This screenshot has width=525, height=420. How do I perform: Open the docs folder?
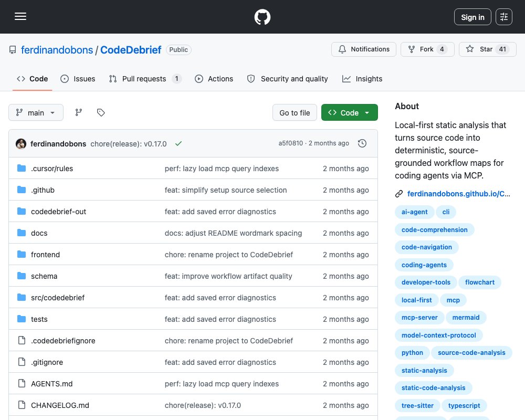(x=39, y=233)
